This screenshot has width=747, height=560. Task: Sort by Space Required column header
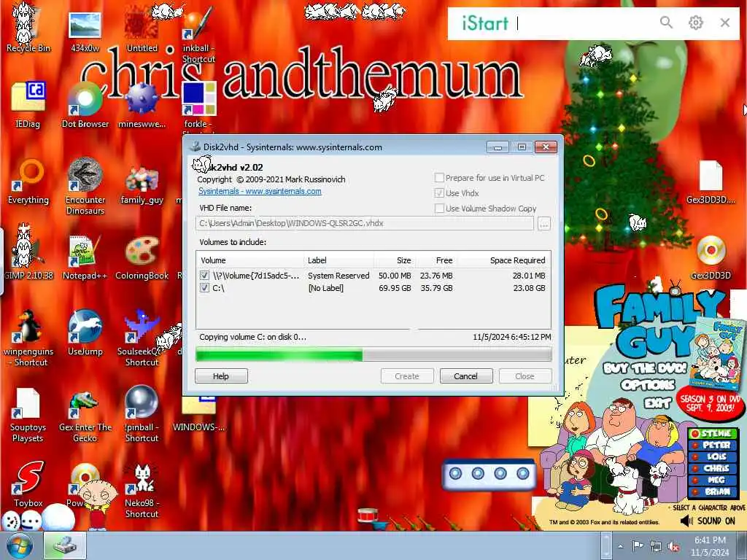(503, 260)
